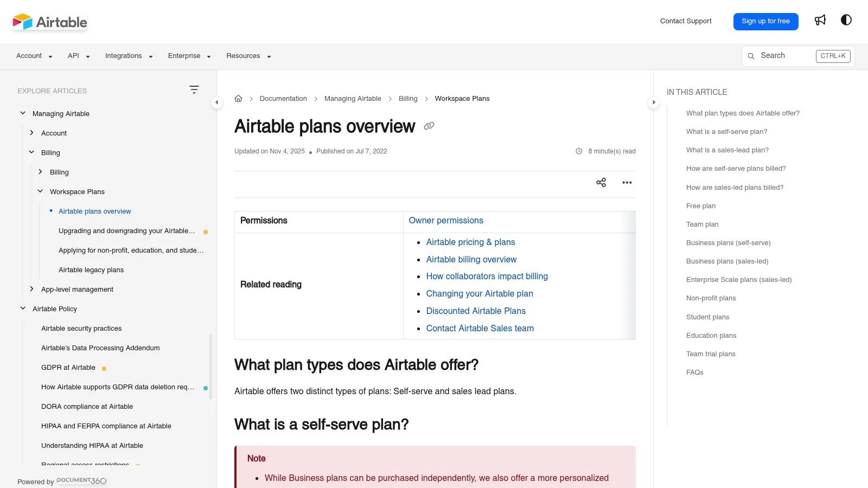This screenshot has height=488, width=868.
Task: Open the API dropdown menu
Action: tap(79, 56)
